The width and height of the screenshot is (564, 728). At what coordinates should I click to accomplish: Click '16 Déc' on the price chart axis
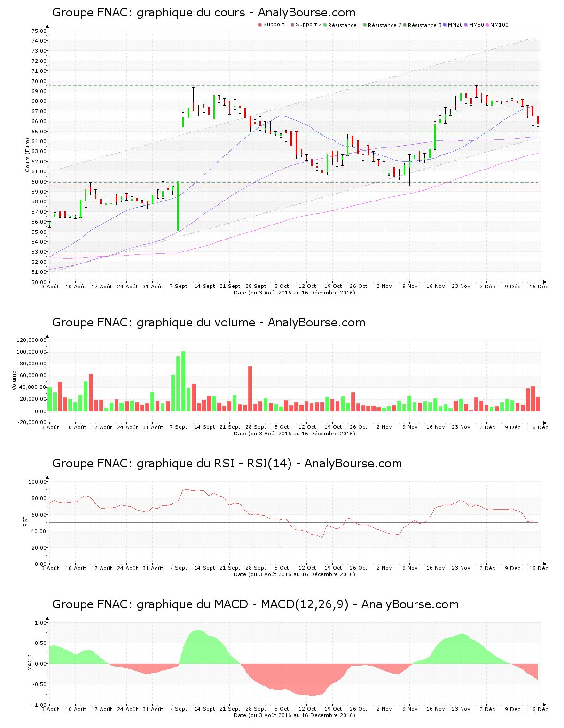coord(539,286)
